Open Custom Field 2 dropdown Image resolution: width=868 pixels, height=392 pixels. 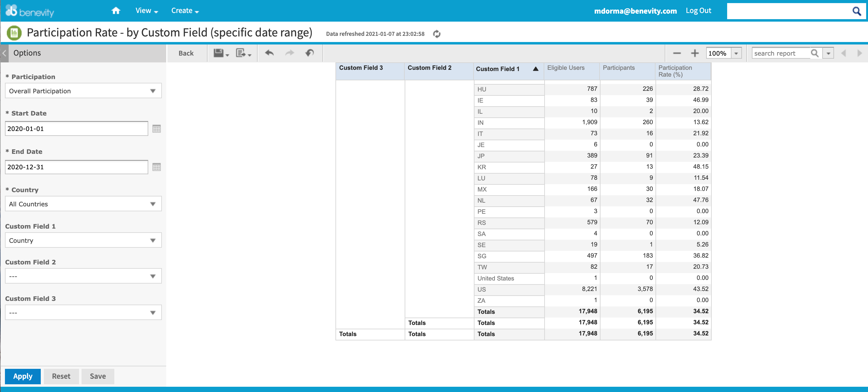click(83, 276)
